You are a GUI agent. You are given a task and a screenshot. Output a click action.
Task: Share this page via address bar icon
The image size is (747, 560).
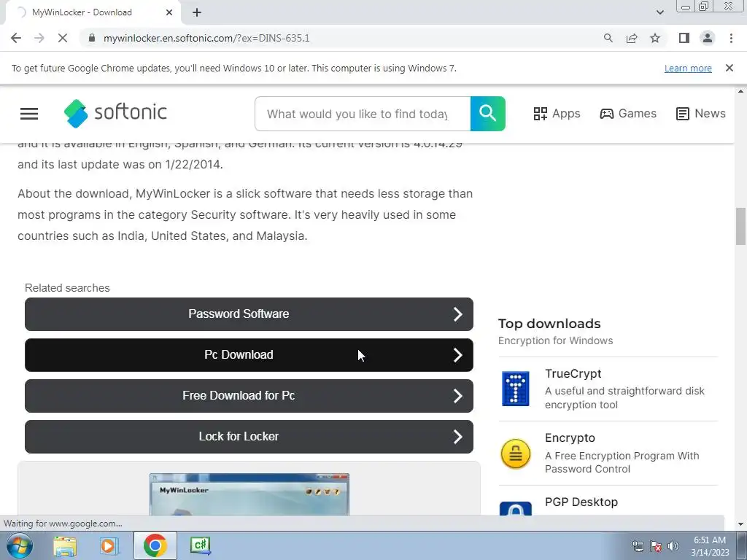coord(632,38)
